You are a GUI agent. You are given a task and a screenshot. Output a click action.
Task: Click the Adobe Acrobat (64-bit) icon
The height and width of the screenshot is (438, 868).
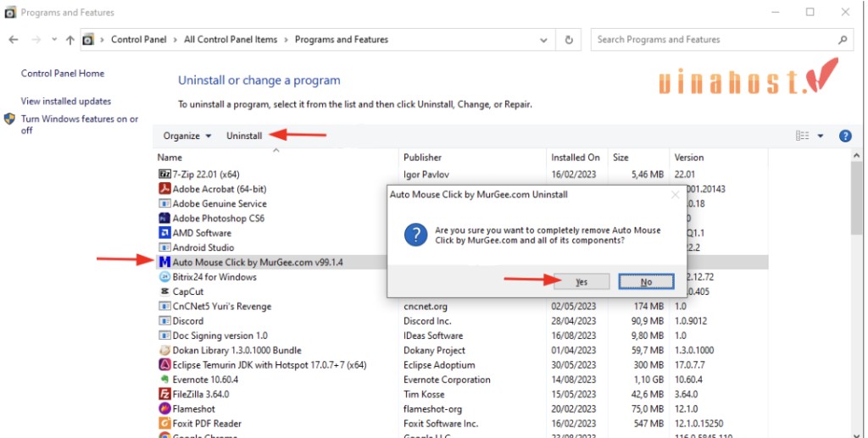pyautogui.click(x=164, y=189)
